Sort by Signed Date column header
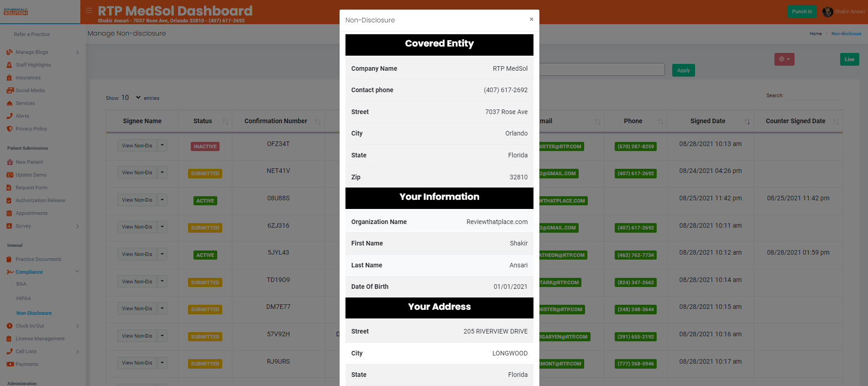 coord(711,121)
